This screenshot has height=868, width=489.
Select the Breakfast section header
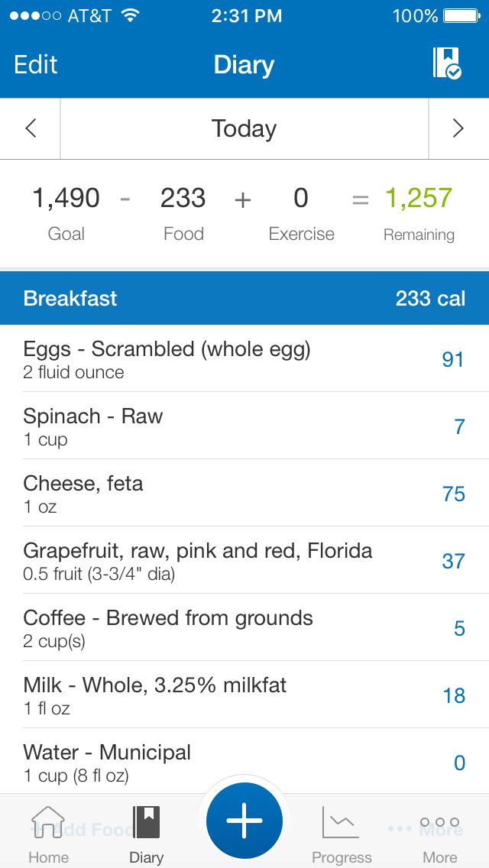(244, 298)
